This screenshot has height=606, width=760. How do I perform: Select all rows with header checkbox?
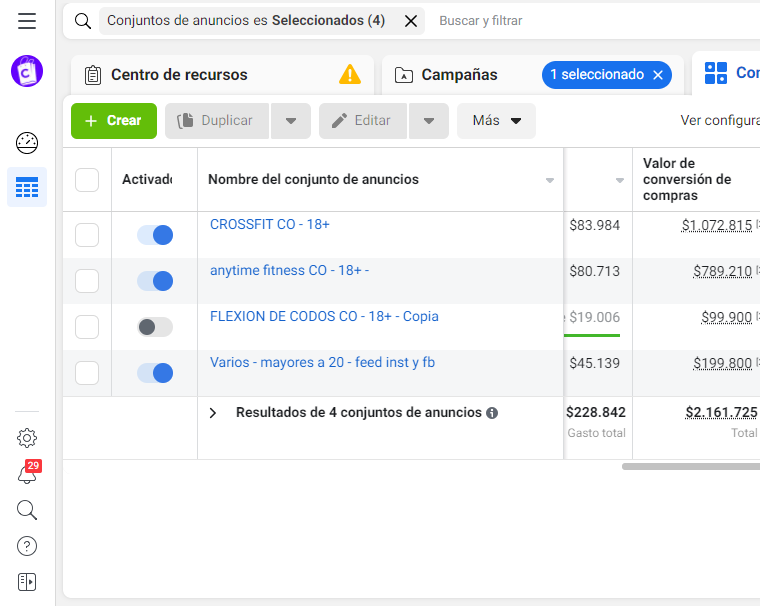87,180
